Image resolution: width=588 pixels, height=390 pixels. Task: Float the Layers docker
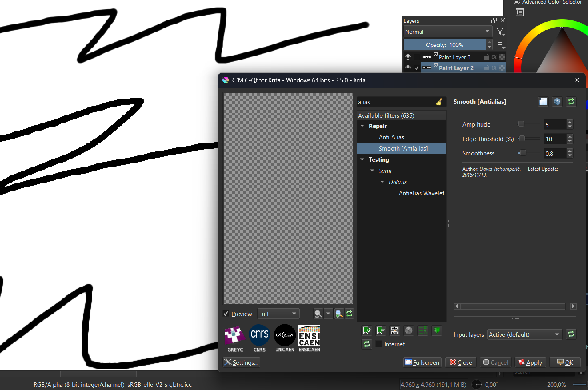(494, 20)
